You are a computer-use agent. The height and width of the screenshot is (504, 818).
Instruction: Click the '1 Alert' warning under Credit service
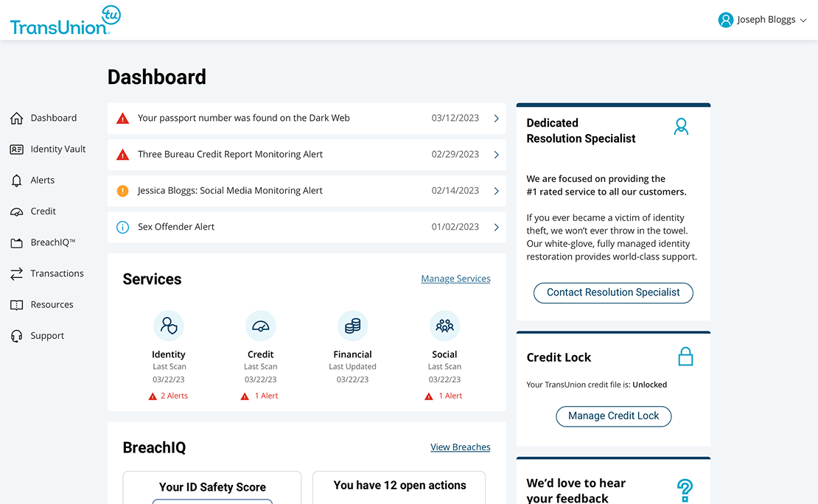point(259,396)
